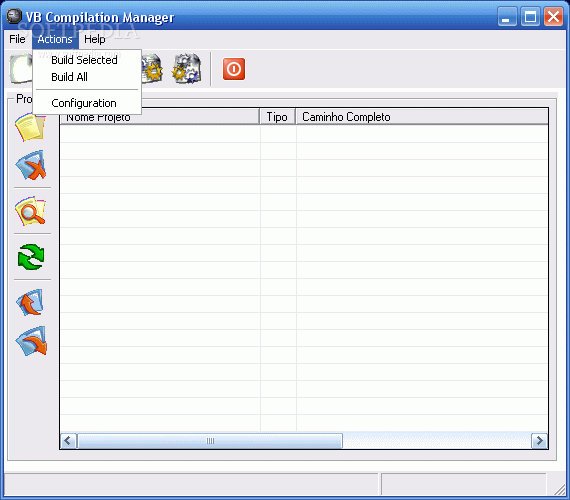
Task: Open the Help menu
Action: click(95, 39)
